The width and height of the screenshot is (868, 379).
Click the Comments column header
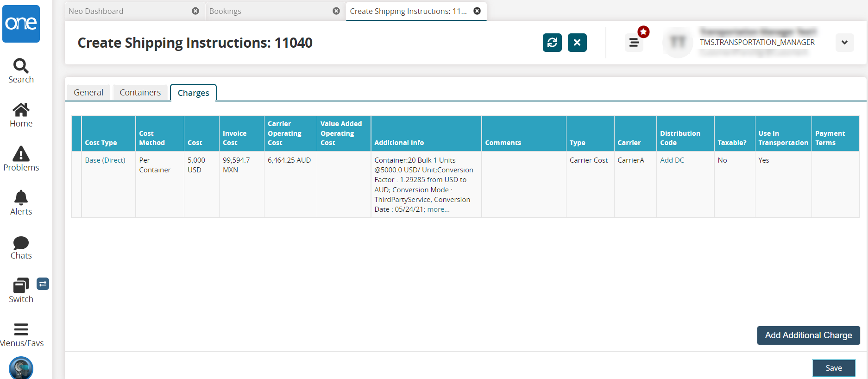pyautogui.click(x=524, y=133)
